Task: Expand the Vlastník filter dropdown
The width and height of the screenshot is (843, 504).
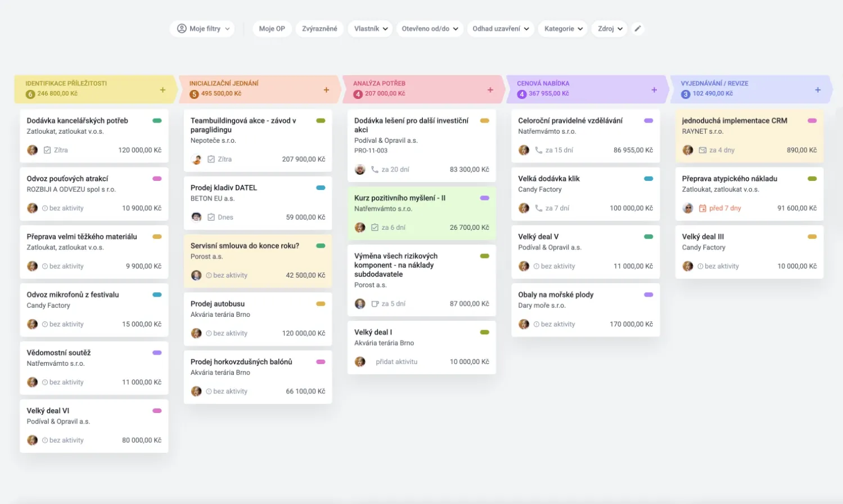Action: tap(371, 29)
